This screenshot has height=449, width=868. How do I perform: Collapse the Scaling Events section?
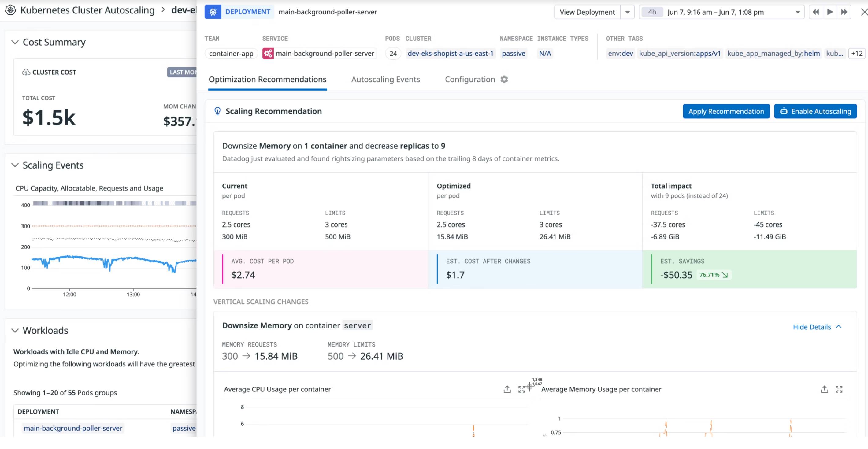click(15, 165)
